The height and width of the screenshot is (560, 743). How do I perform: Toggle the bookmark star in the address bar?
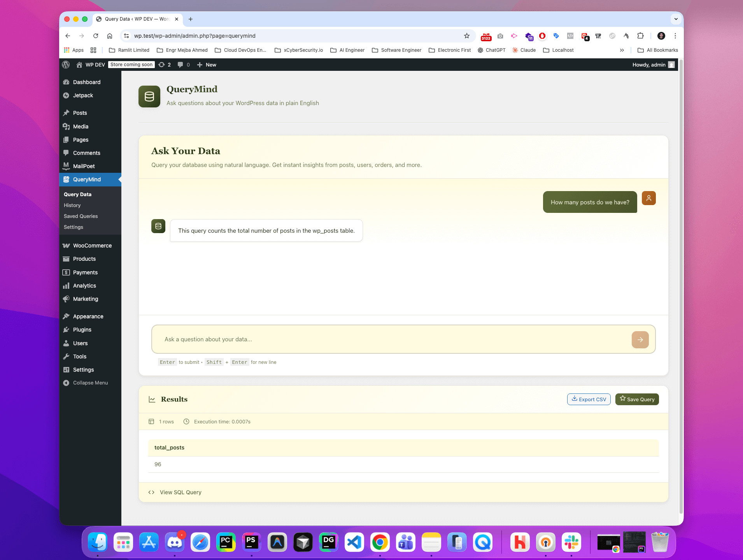click(x=466, y=36)
